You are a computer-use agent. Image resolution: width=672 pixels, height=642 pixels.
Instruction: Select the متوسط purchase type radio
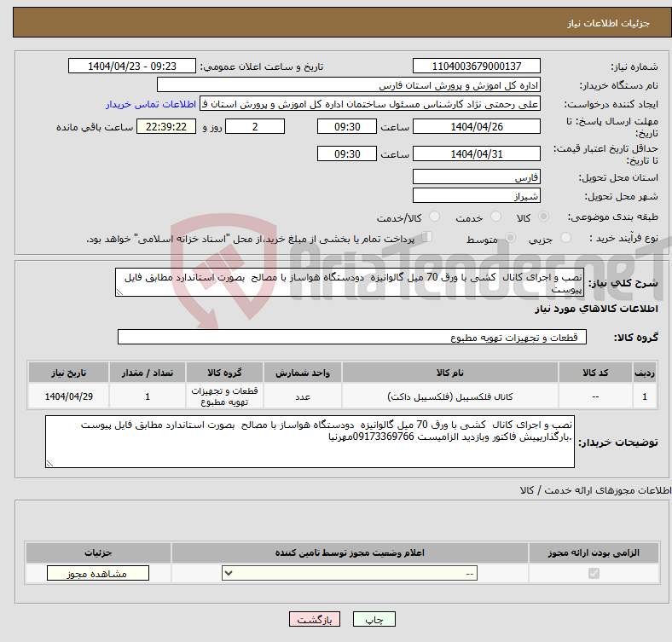pyautogui.click(x=510, y=238)
